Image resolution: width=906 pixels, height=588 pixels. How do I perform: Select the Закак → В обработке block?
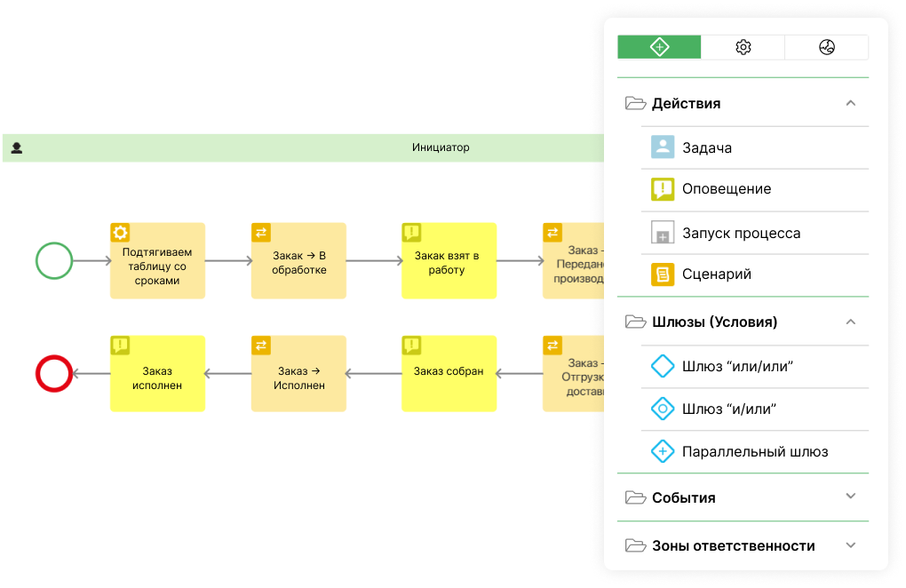(x=298, y=260)
